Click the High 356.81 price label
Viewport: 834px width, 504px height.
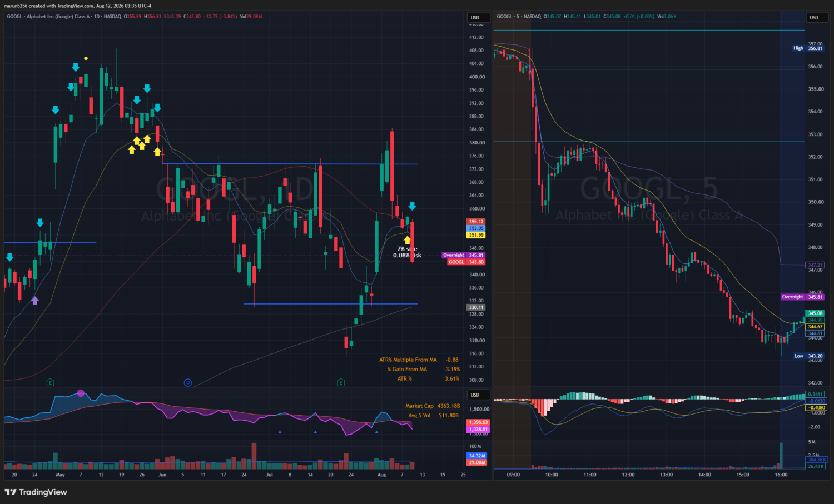point(808,48)
